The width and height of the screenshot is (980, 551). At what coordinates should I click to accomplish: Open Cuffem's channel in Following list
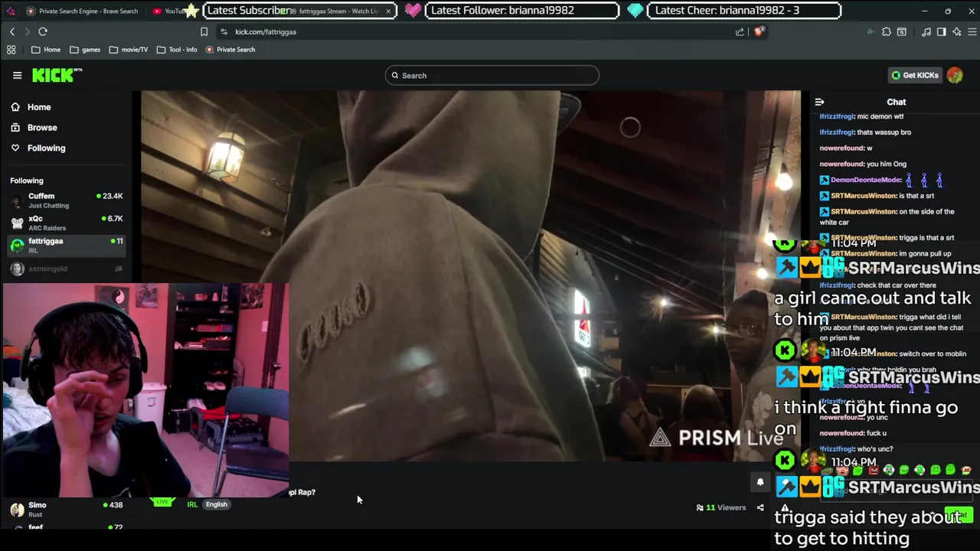[66, 200]
